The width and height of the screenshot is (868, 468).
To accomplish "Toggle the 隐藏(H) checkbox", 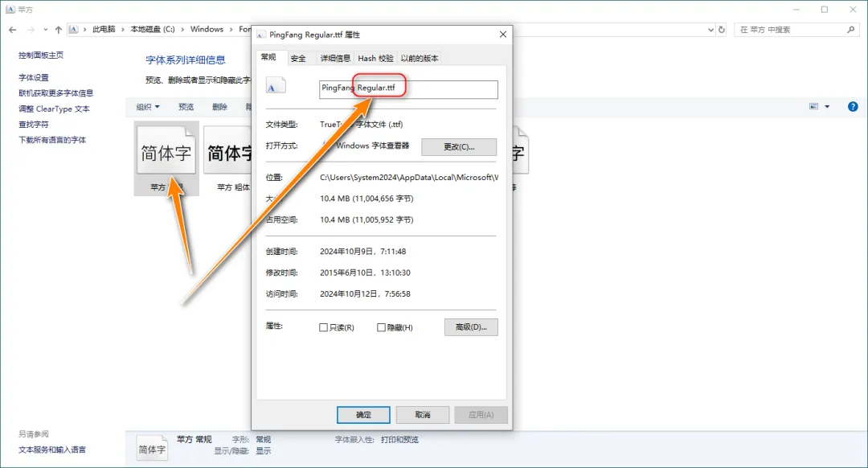I will pos(381,327).
